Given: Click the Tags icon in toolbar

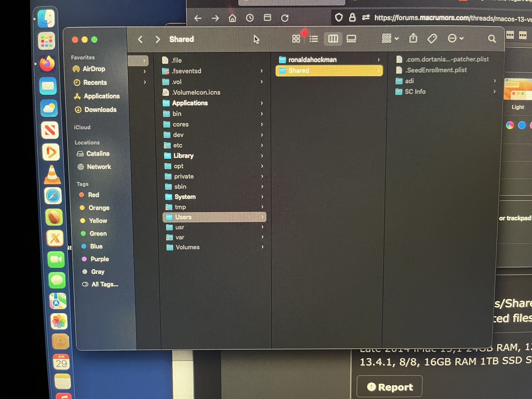Looking at the screenshot, I should click(432, 39).
